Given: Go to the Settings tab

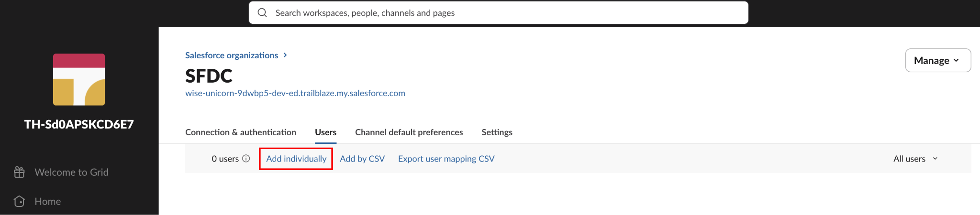Looking at the screenshot, I should pyautogui.click(x=497, y=132).
